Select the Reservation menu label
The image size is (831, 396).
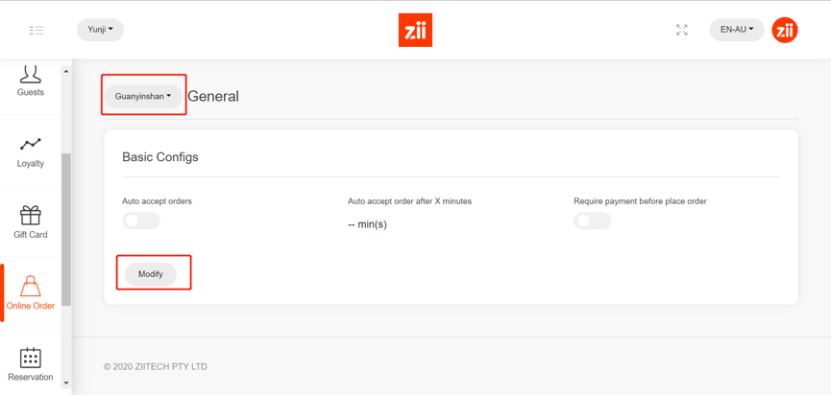(30, 377)
